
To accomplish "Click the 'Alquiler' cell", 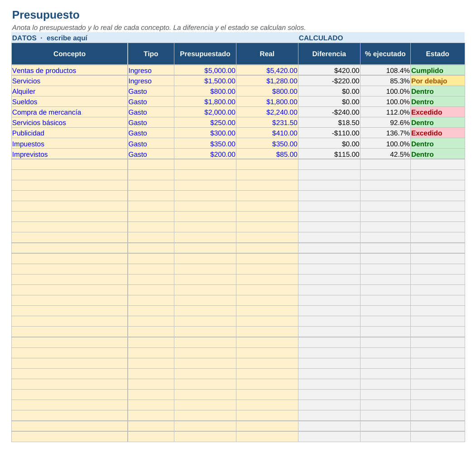I will pyautogui.click(x=69, y=92).
